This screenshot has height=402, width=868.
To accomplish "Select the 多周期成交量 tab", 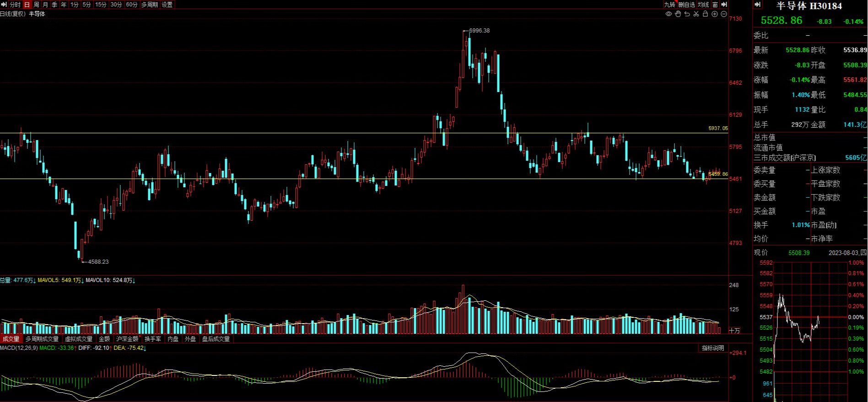I will point(42,339).
